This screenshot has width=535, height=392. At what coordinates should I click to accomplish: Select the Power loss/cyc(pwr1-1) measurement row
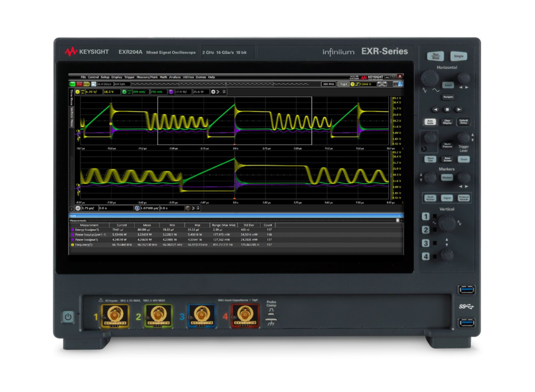pyautogui.click(x=236, y=235)
